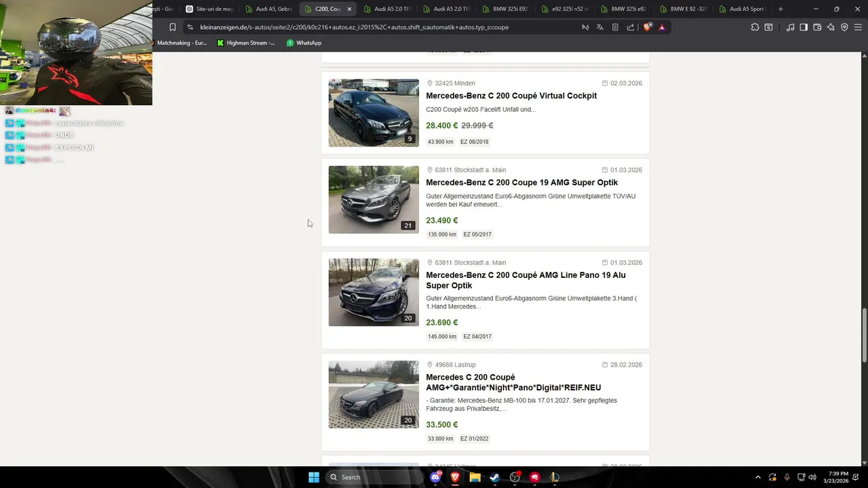Viewport: 868px width, 488px height.
Task: Open a new tab with plus button
Action: click(x=781, y=9)
